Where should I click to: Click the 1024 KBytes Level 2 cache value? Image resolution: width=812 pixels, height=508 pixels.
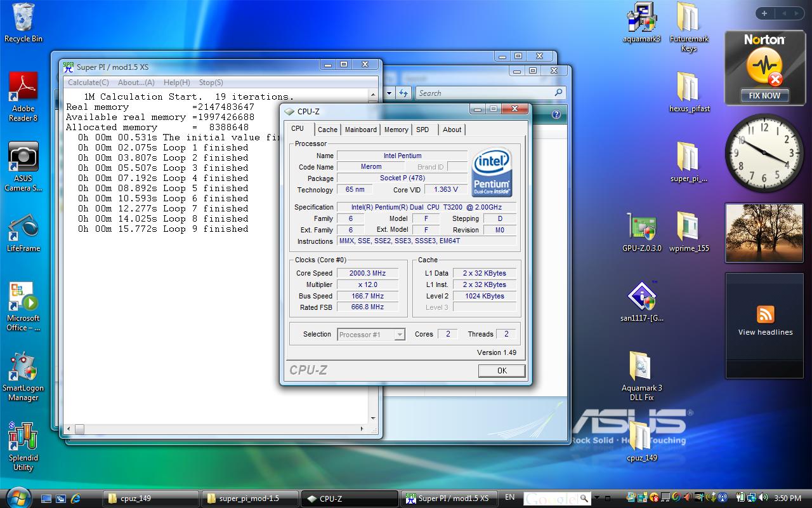coord(484,296)
